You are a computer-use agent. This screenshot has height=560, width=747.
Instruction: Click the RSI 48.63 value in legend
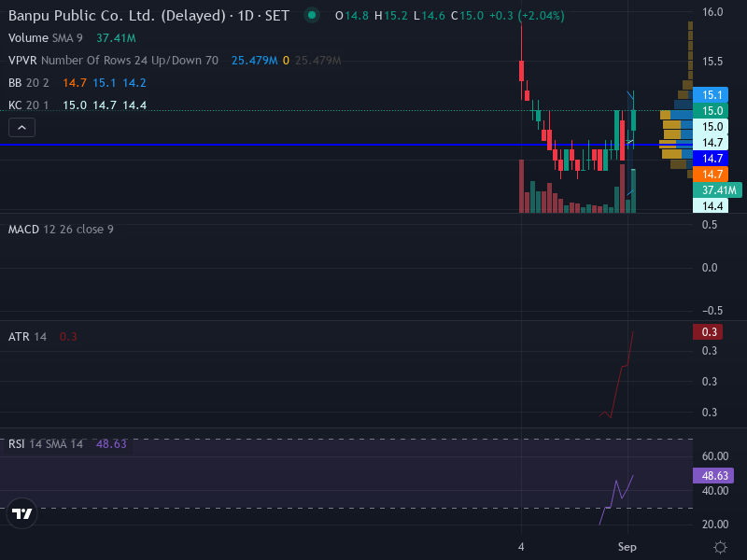pyautogui.click(x=111, y=444)
